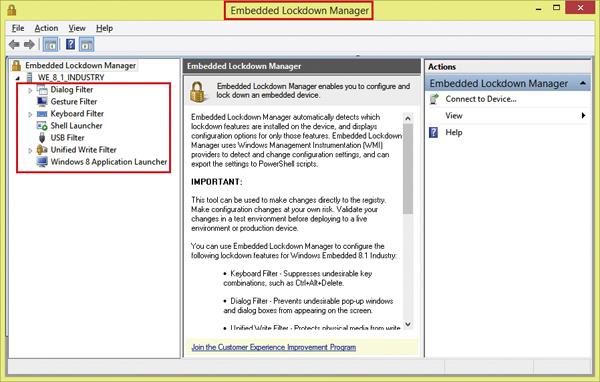Click the padlock icon in the title bar
This screenshot has width=600, height=382.
12,10
